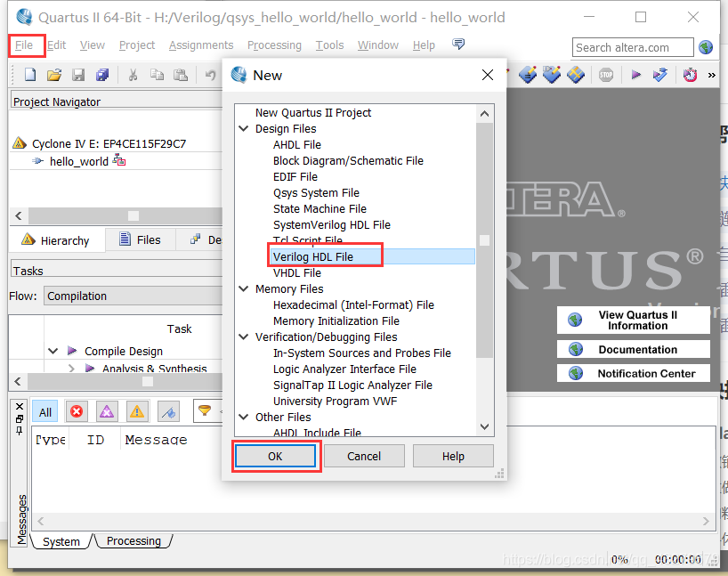Open the feedback speech bubble icon
The height and width of the screenshot is (576, 728).
coord(458,45)
